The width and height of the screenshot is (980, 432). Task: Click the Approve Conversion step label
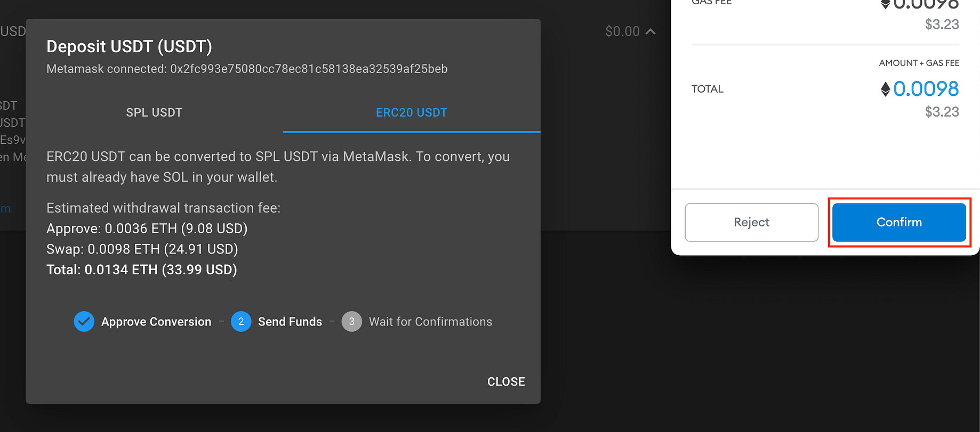[x=156, y=322]
